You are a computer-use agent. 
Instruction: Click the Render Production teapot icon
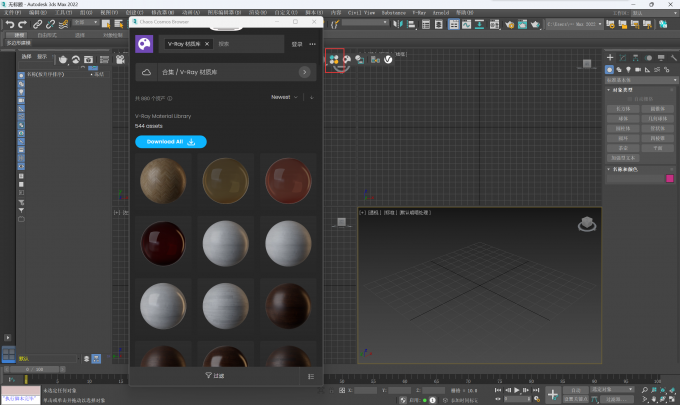[535, 24]
